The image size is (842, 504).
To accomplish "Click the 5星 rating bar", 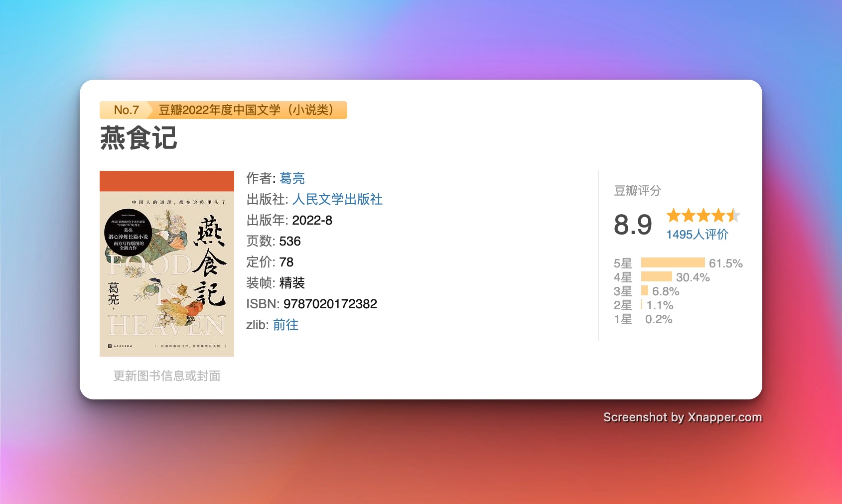I will [x=673, y=263].
